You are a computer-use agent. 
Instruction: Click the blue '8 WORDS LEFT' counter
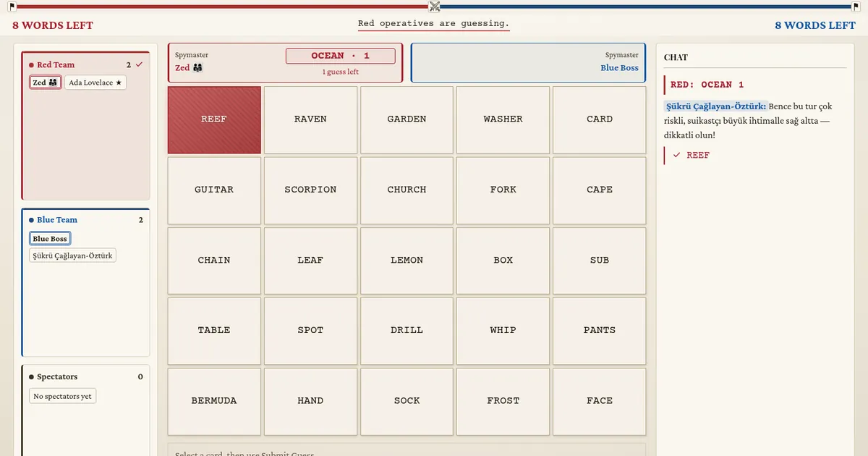(x=815, y=25)
